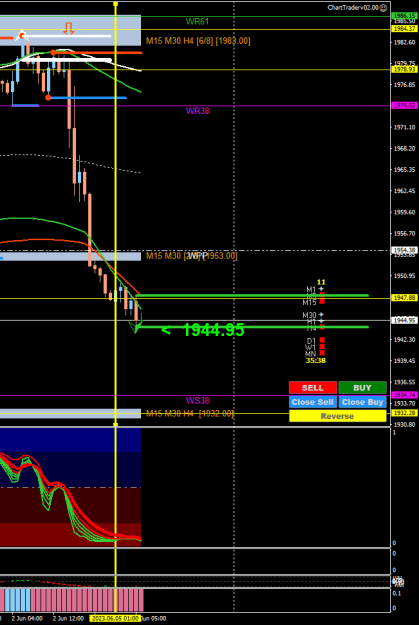Select the WR61 level label
This screenshot has height=625, width=419.
tap(197, 22)
